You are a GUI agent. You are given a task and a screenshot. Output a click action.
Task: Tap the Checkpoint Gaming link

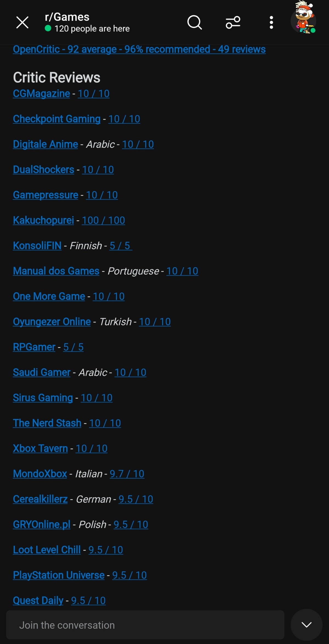(x=57, y=119)
